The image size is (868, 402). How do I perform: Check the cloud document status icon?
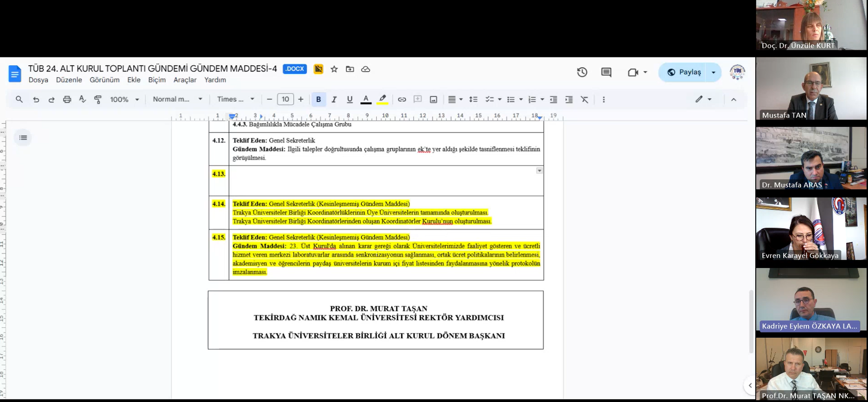(x=365, y=69)
